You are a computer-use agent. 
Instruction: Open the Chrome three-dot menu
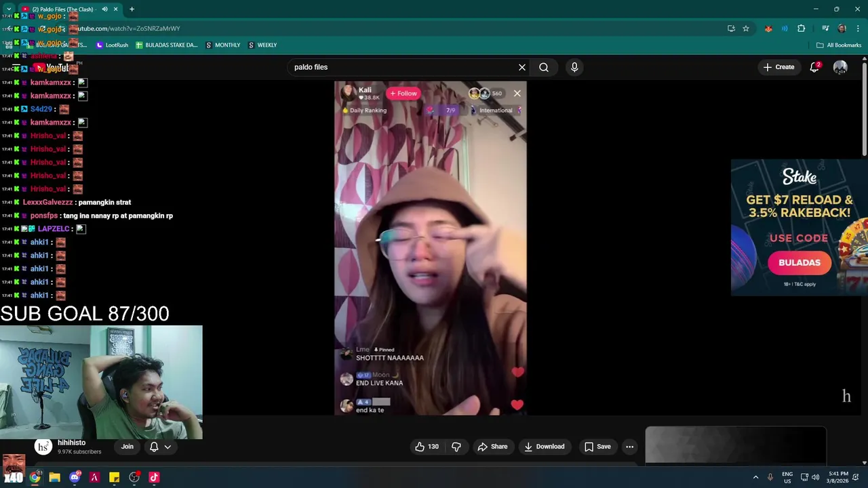point(858,28)
